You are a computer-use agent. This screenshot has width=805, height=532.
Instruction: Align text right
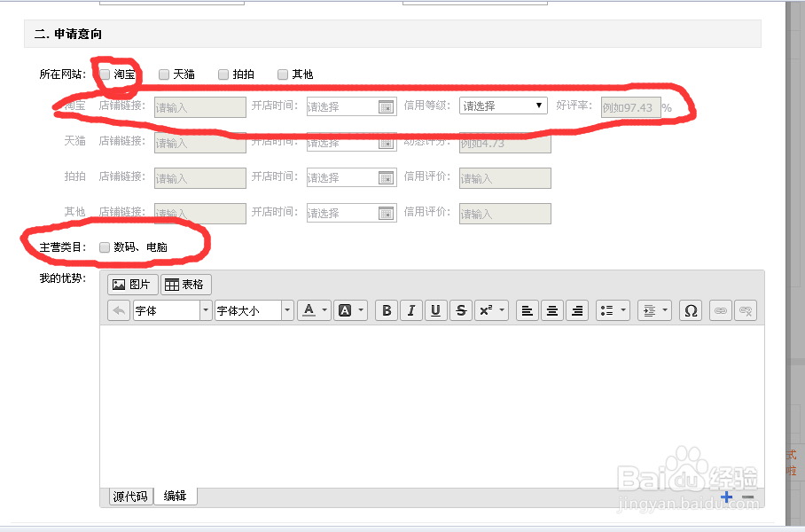click(577, 310)
